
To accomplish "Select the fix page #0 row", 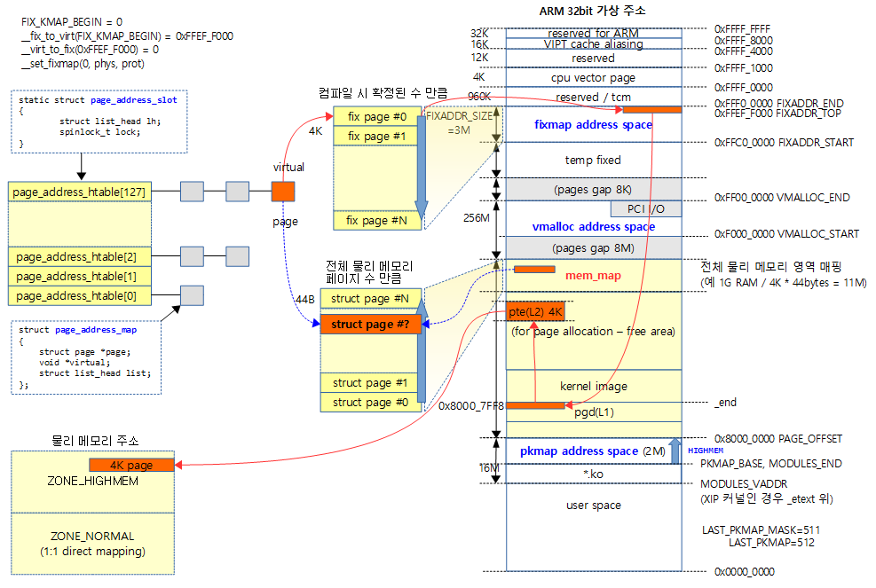I will tap(376, 117).
